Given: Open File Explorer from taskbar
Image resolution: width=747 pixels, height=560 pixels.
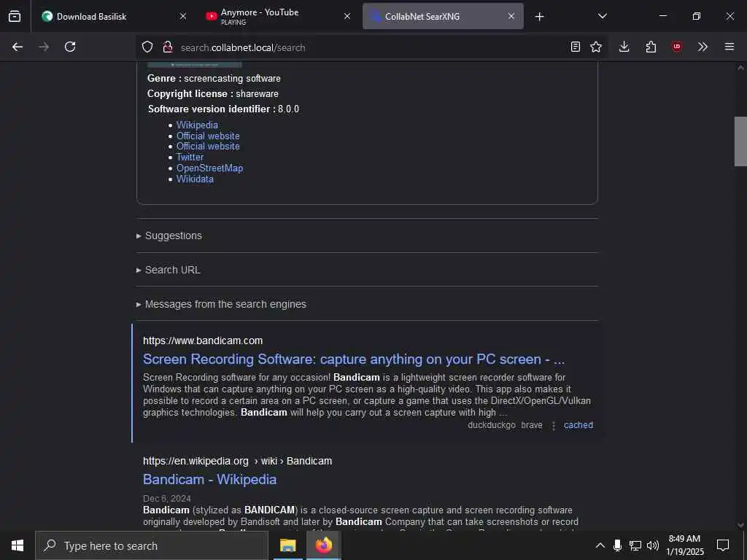Looking at the screenshot, I should click(287, 545).
